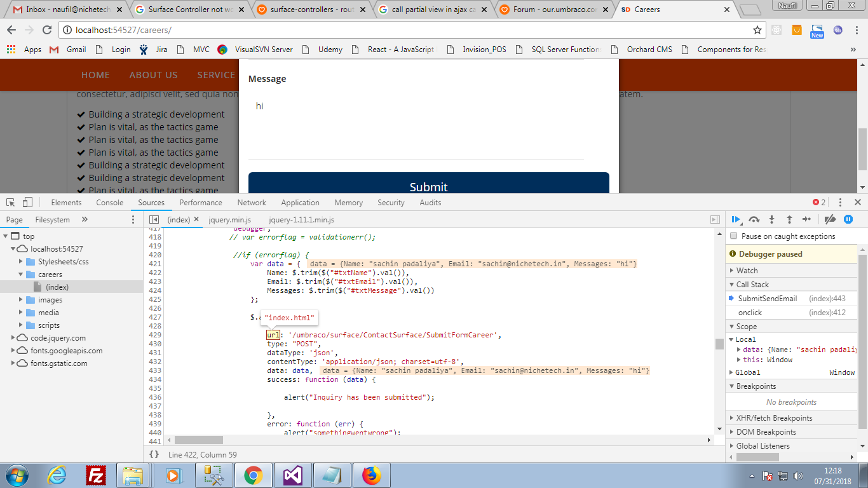This screenshot has height=488, width=868.
Task: Select Filesystem tab in navigator
Action: (x=53, y=219)
